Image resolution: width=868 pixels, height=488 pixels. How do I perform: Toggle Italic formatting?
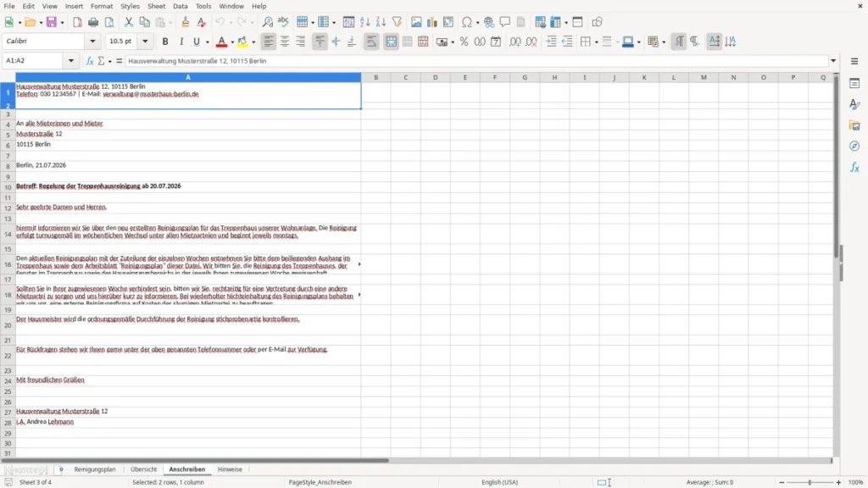181,42
